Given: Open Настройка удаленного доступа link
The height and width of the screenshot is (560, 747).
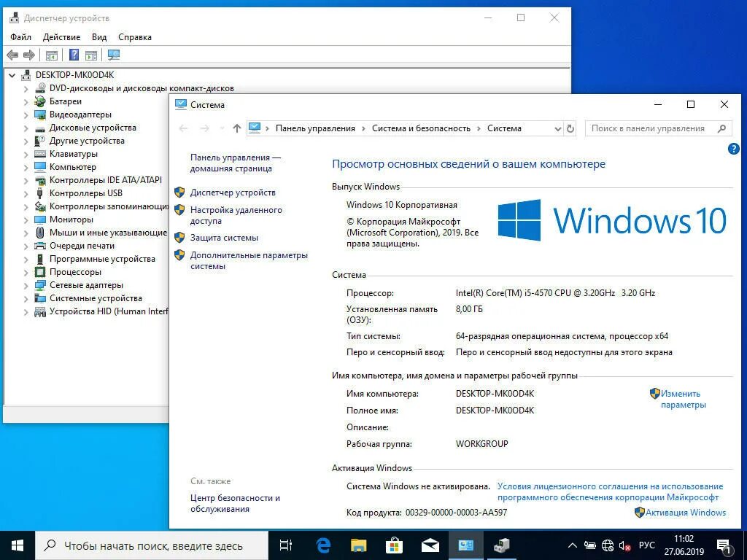Looking at the screenshot, I should pos(236,215).
